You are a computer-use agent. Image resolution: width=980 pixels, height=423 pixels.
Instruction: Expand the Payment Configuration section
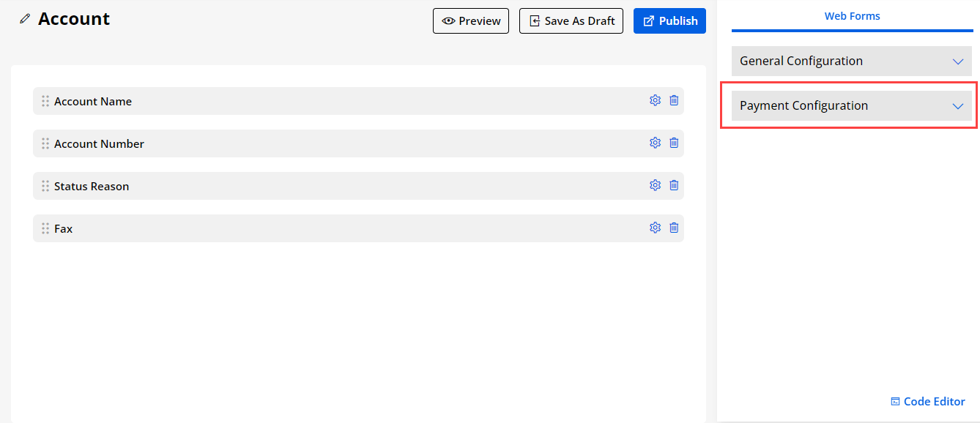click(x=851, y=106)
